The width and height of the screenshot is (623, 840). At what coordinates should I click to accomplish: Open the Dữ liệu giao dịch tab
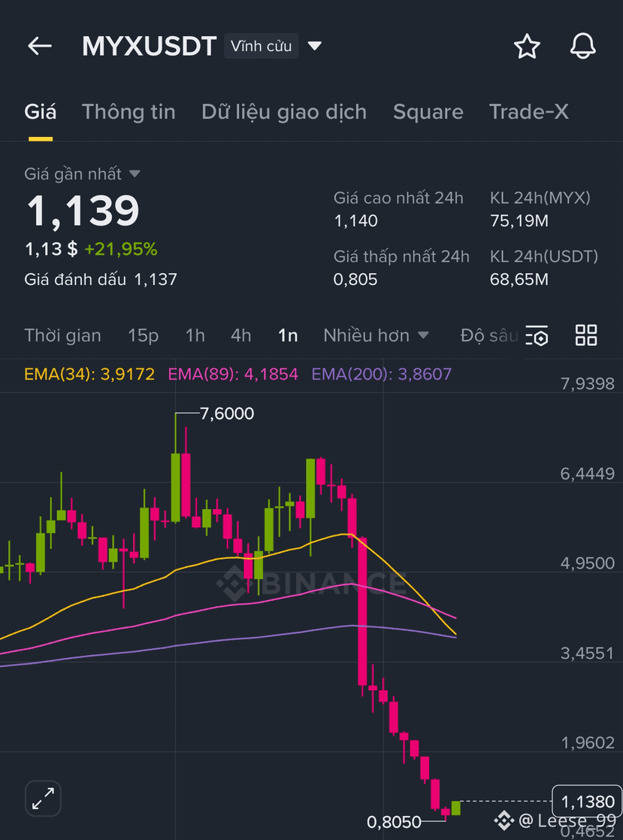point(284,112)
